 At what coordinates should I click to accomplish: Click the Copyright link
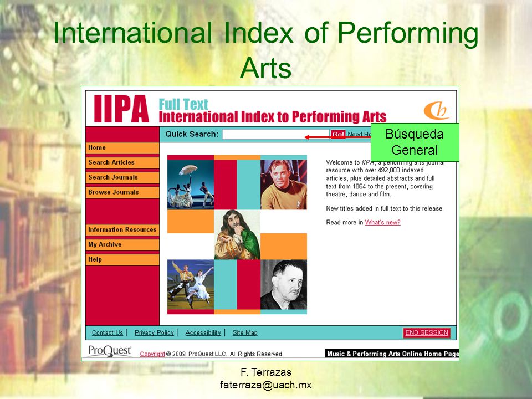click(152, 354)
